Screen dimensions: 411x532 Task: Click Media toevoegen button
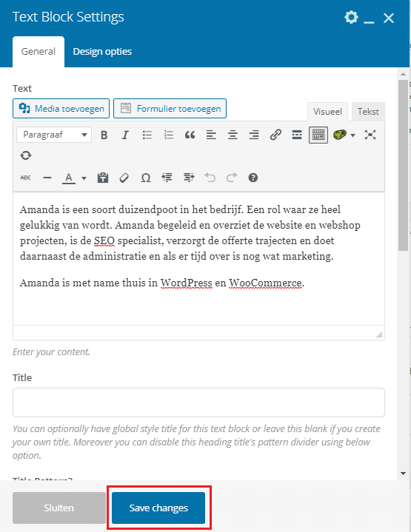(x=61, y=109)
